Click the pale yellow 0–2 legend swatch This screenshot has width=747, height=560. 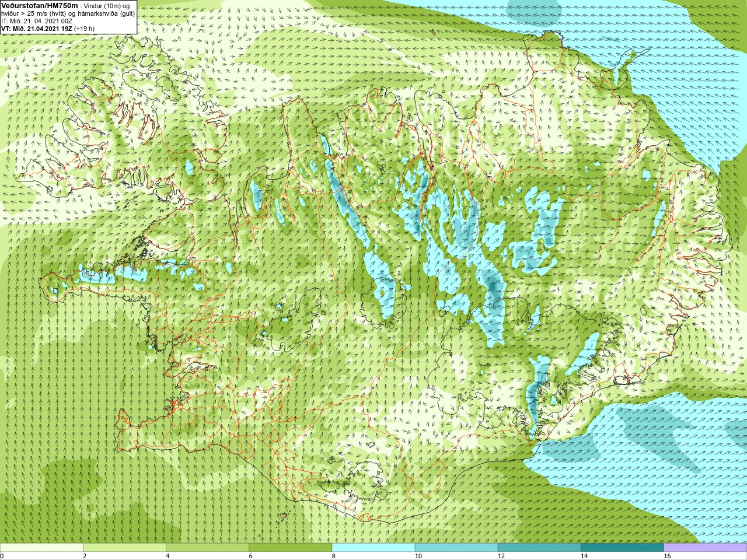pos(41,548)
